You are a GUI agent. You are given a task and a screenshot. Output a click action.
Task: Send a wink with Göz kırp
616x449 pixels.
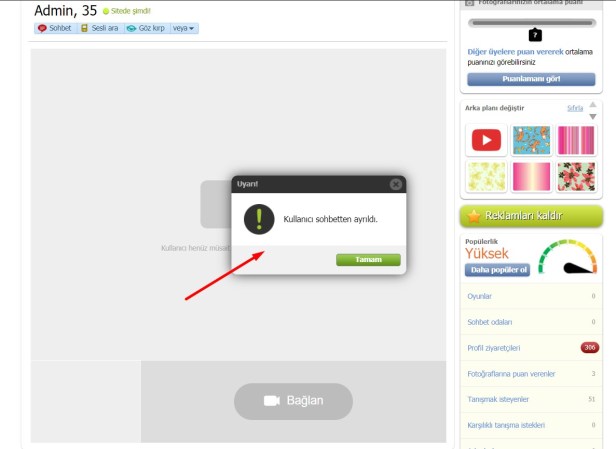[146, 28]
